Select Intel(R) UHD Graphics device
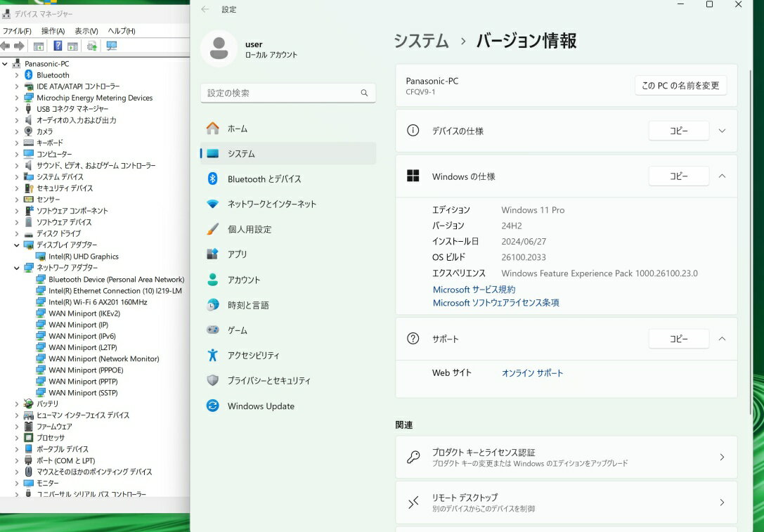The image size is (764, 532). coord(83,257)
